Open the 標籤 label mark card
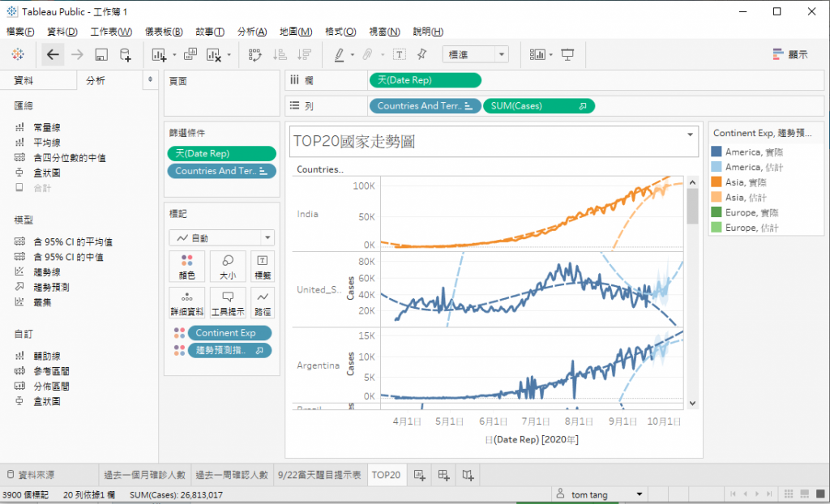 coord(263,267)
